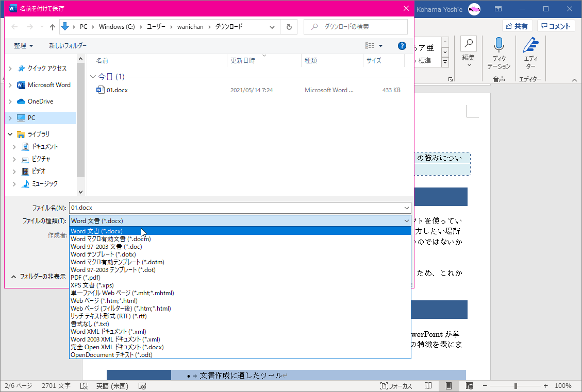Change the view layout icon
Screen dimensions: 582x392
(x=370, y=46)
